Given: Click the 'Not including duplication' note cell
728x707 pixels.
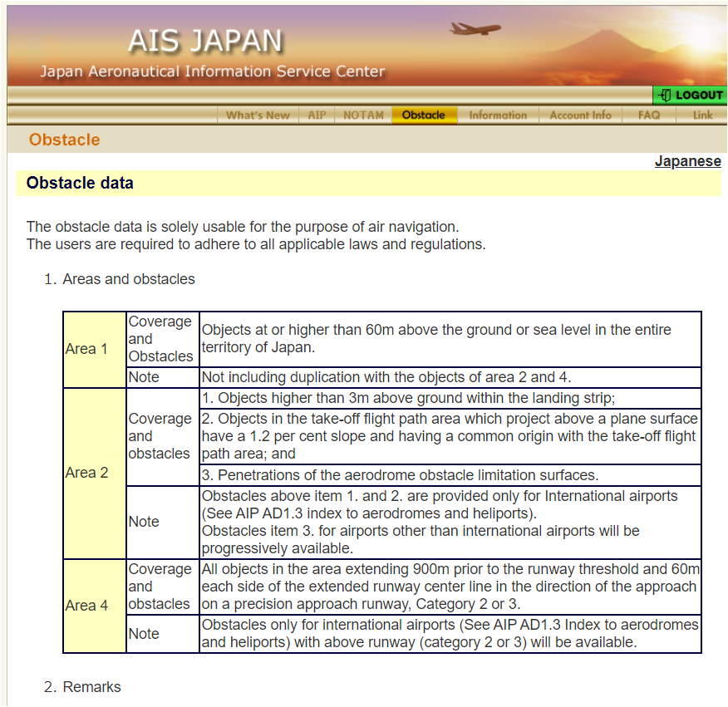Looking at the screenshot, I should coord(450,377).
